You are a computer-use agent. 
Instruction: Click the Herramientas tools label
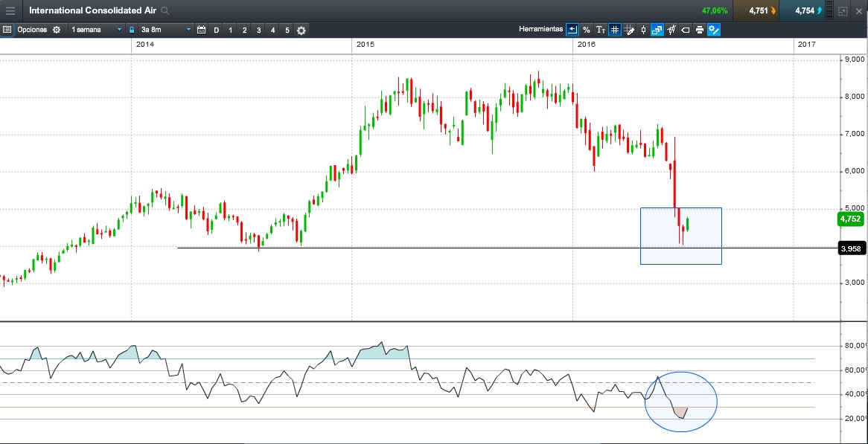point(540,30)
